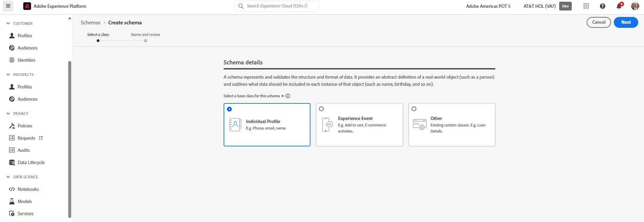This screenshot has width=644, height=222.
Task: Click the Adobe logo icon
Action: (x=27, y=6)
